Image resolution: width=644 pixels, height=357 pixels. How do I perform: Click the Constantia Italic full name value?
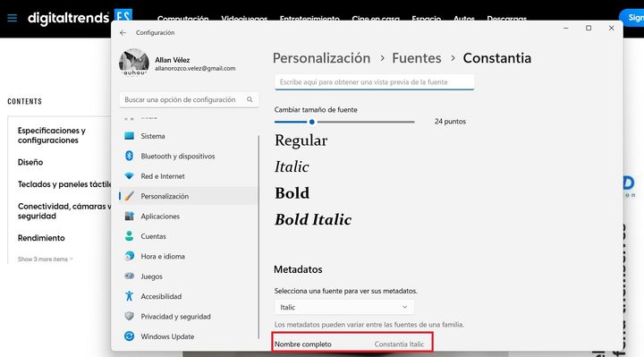(x=399, y=344)
